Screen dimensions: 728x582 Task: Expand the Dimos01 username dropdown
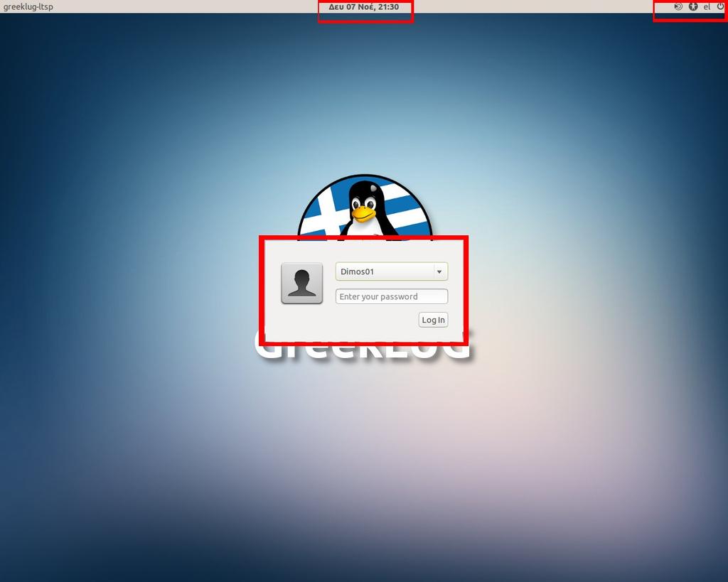[x=392, y=271]
